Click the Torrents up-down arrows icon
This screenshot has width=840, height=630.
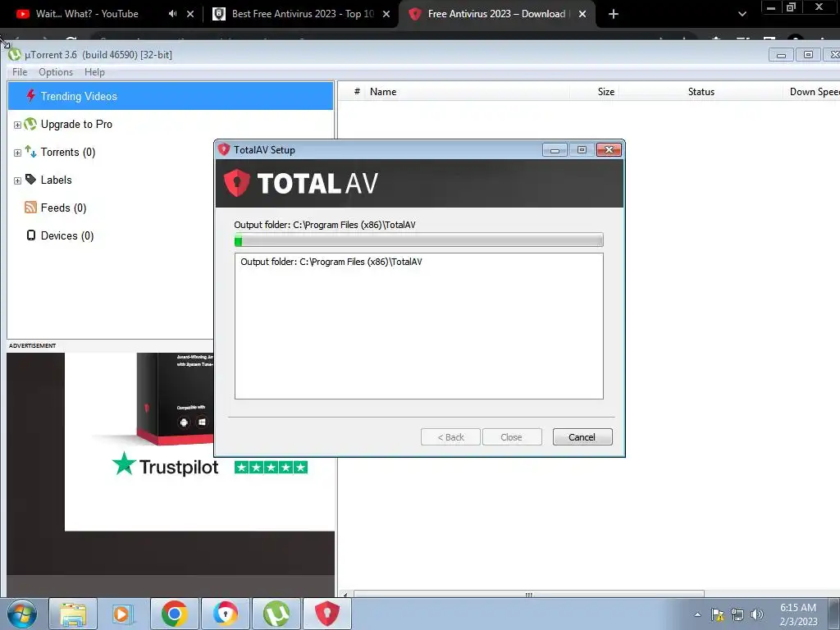coord(30,152)
